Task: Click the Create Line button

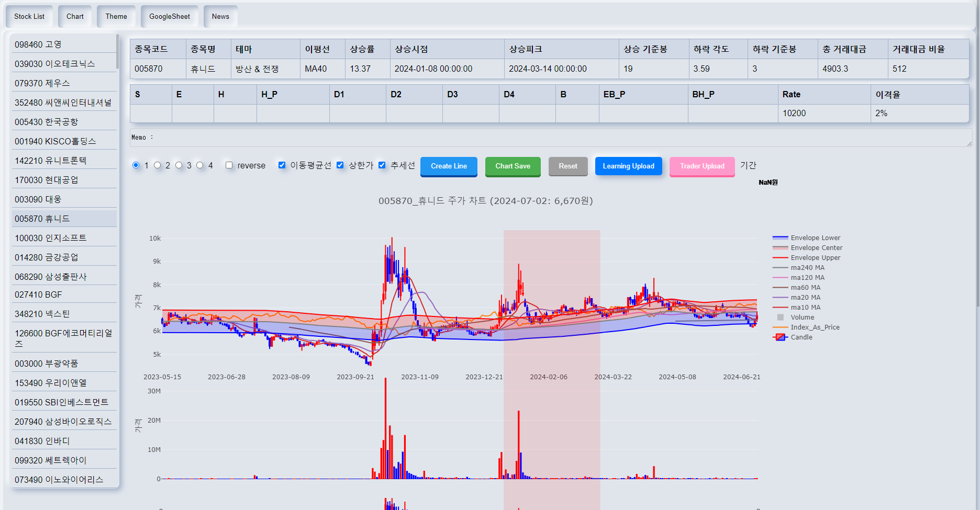Action: 449,166
